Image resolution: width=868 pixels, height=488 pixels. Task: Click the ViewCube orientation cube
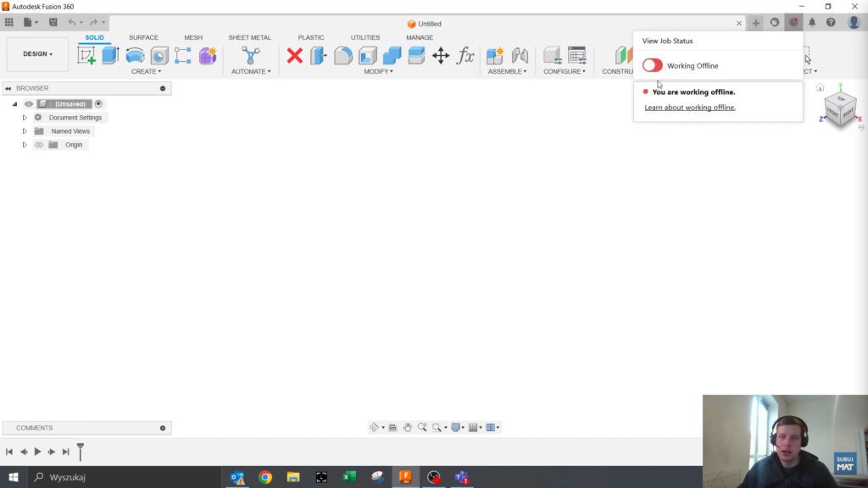point(840,109)
